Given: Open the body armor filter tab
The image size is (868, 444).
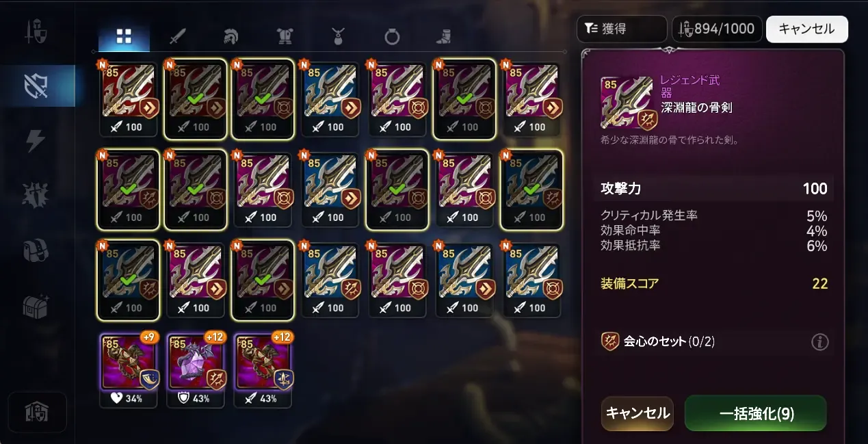Looking at the screenshot, I should pyautogui.click(x=285, y=37).
